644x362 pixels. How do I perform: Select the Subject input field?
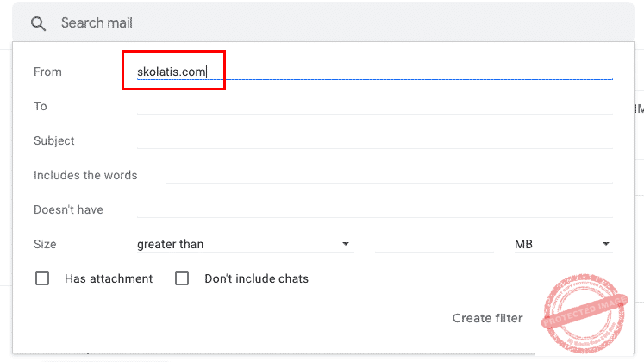[x=374, y=140]
